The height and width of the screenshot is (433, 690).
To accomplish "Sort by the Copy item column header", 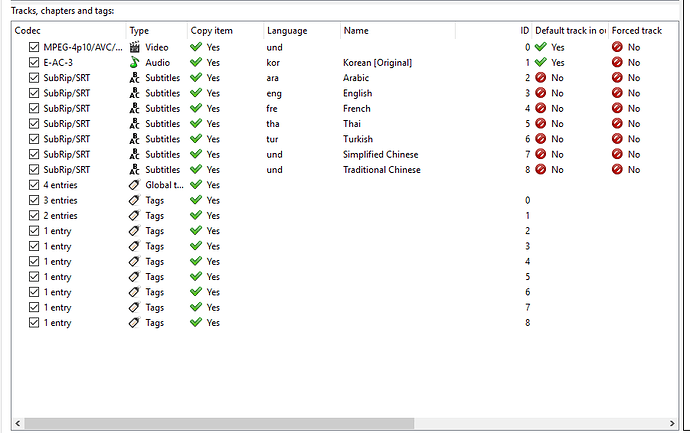I will coord(225,31).
